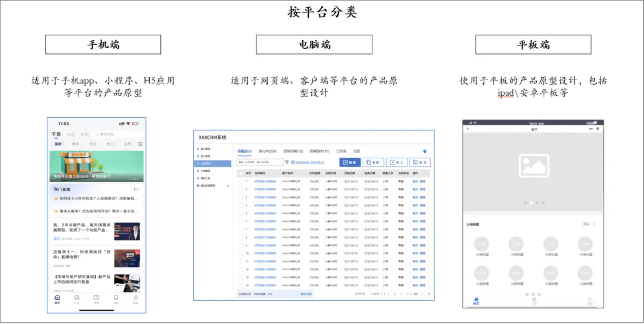
Task: Tick the select-all checkbox in CRM table header
Action: coord(241,173)
